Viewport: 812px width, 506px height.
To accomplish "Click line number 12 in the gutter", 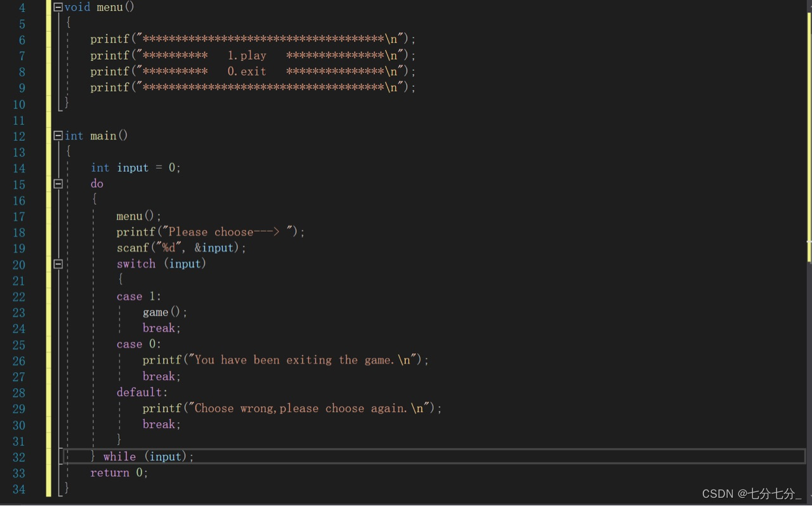I will coord(19,136).
